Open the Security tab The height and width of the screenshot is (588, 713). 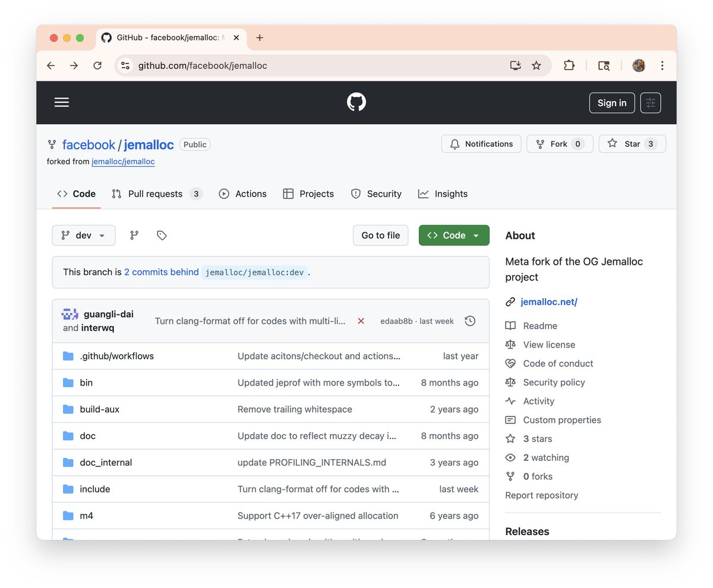click(x=376, y=194)
